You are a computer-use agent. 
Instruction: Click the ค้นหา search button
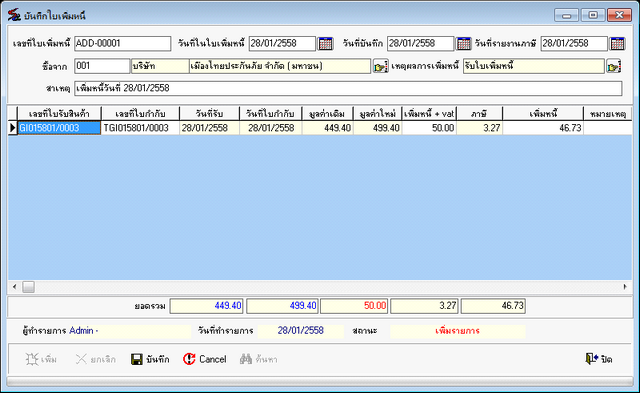tap(258, 359)
